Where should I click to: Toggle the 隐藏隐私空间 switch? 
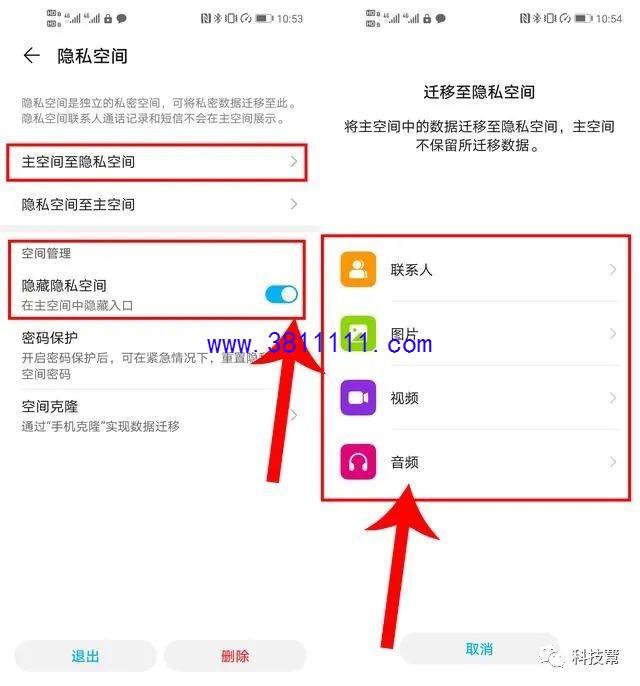[281, 294]
